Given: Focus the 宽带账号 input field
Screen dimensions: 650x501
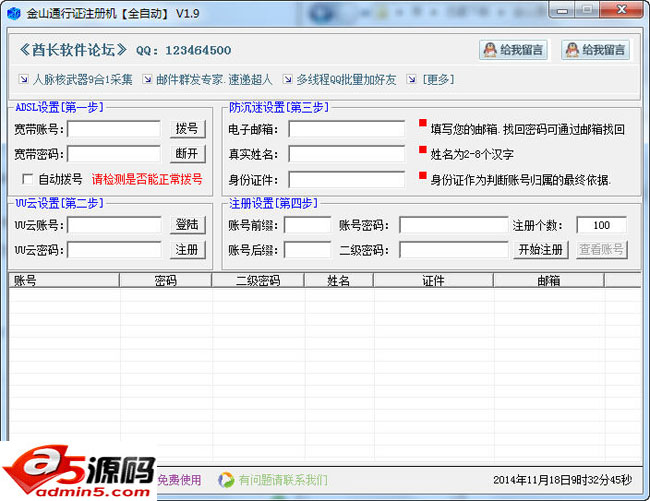Looking at the screenshot, I should pyautogui.click(x=114, y=129).
